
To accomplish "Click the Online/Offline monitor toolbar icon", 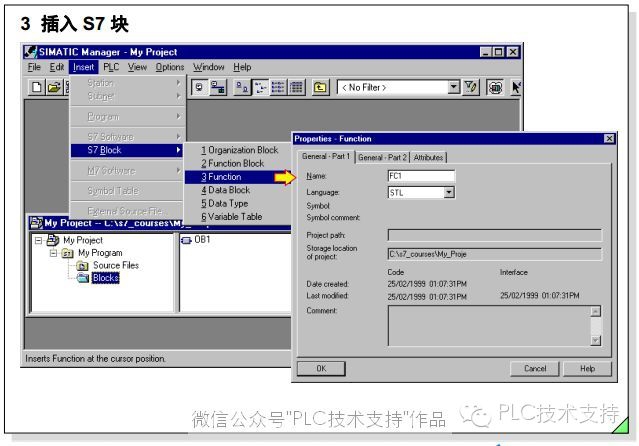I will tap(199, 87).
